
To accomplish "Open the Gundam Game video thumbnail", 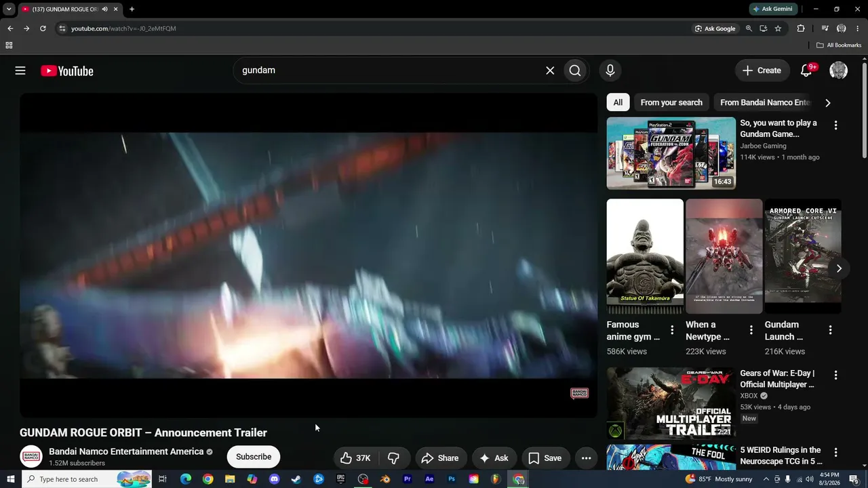I will pos(671,153).
